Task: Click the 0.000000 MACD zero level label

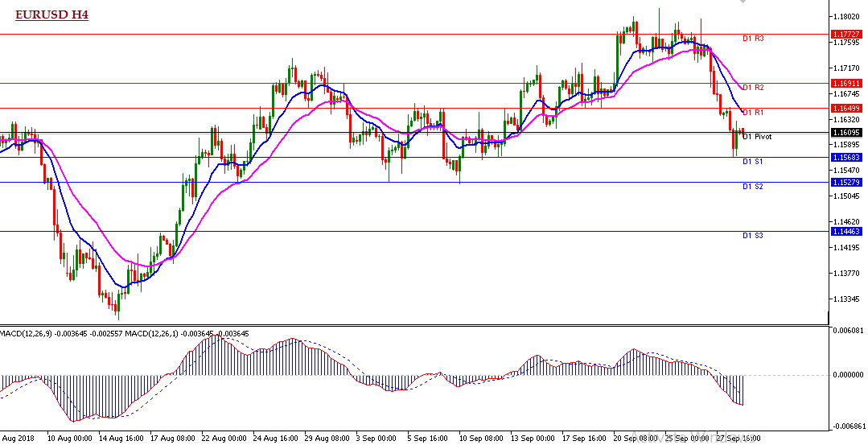Action: point(849,375)
